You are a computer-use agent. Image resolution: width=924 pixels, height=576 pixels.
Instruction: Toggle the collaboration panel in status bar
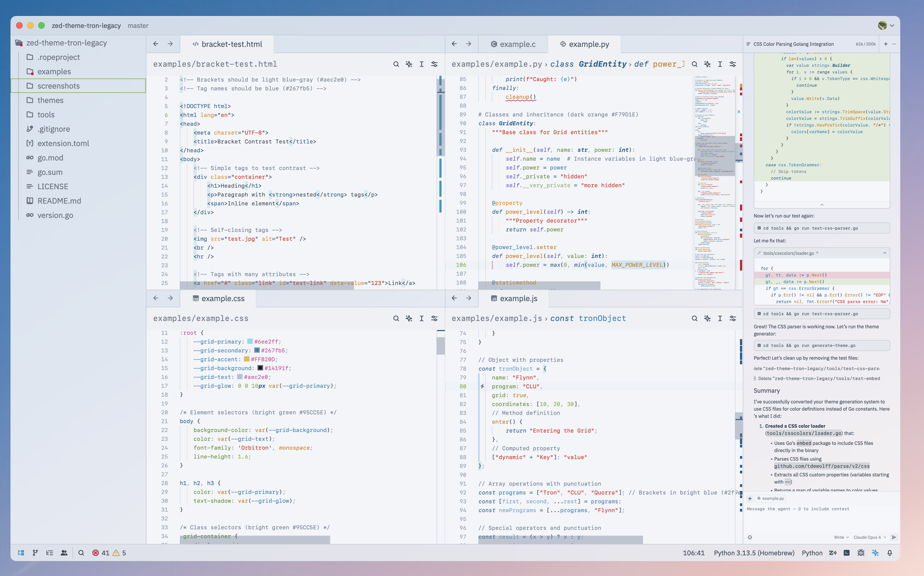tap(64, 553)
